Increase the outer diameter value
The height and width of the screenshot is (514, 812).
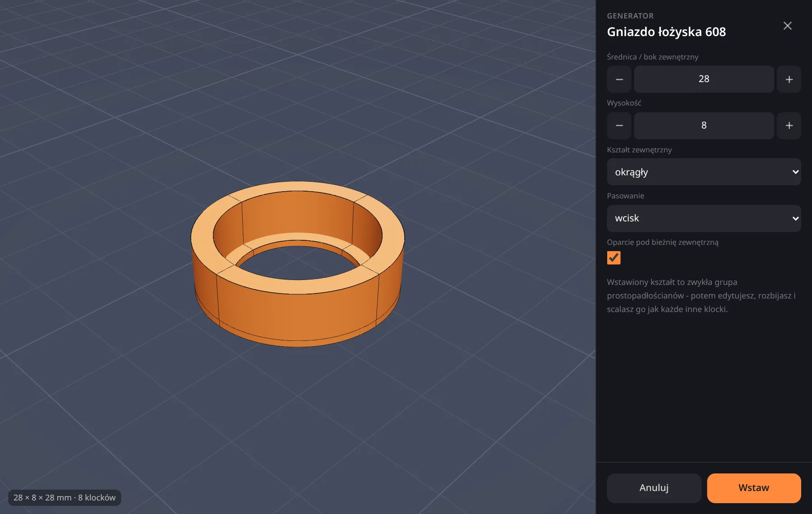(789, 79)
